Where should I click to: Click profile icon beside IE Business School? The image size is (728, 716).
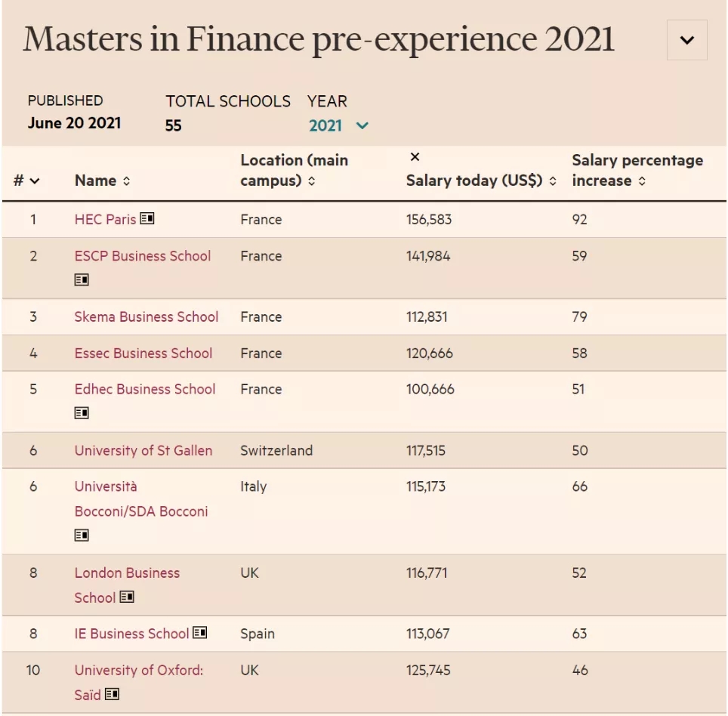point(199,632)
